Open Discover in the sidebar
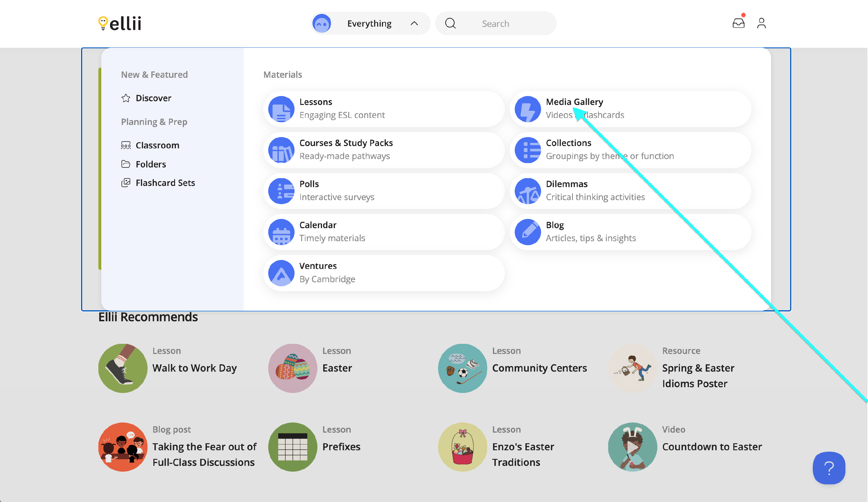The image size is (868, 502). [153, 98]
